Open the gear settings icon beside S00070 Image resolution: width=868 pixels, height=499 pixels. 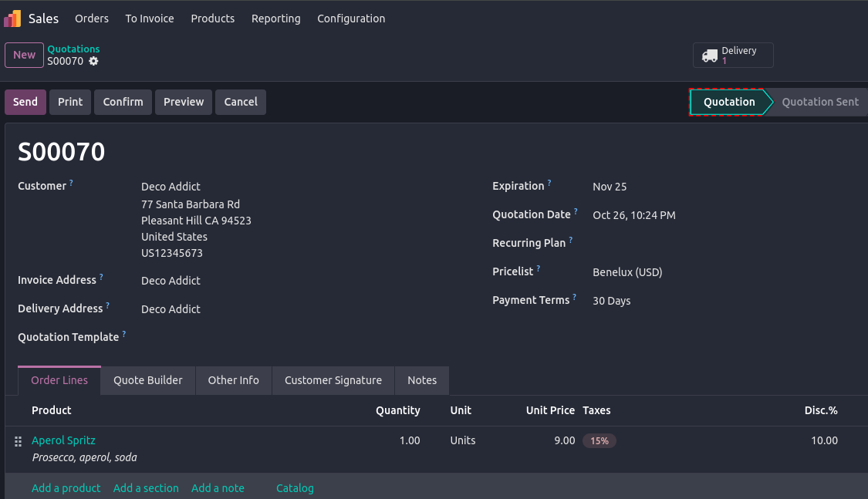click(93, 61)
